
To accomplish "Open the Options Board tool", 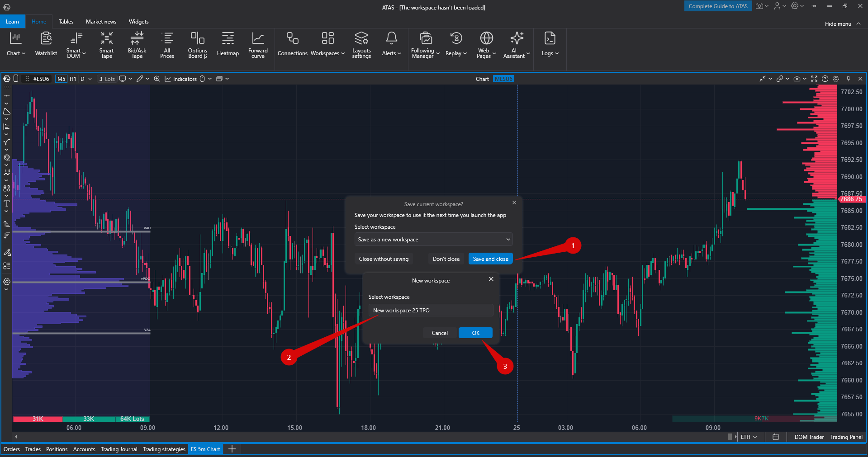I will (x=198, y=45).
